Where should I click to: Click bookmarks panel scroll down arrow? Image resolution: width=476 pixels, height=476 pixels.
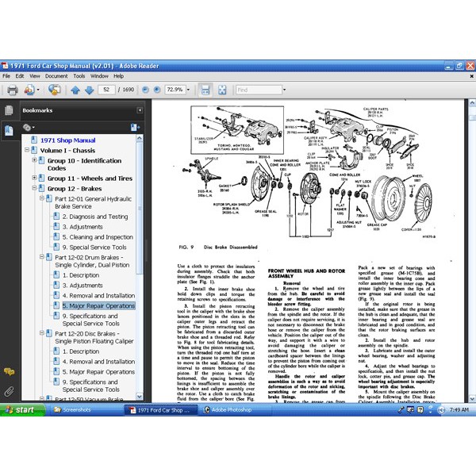[x=140, y=397]
